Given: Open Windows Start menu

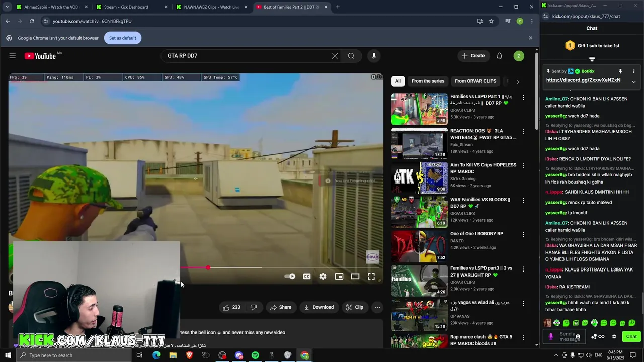Looking at the screenshot, I should (8, 355).
